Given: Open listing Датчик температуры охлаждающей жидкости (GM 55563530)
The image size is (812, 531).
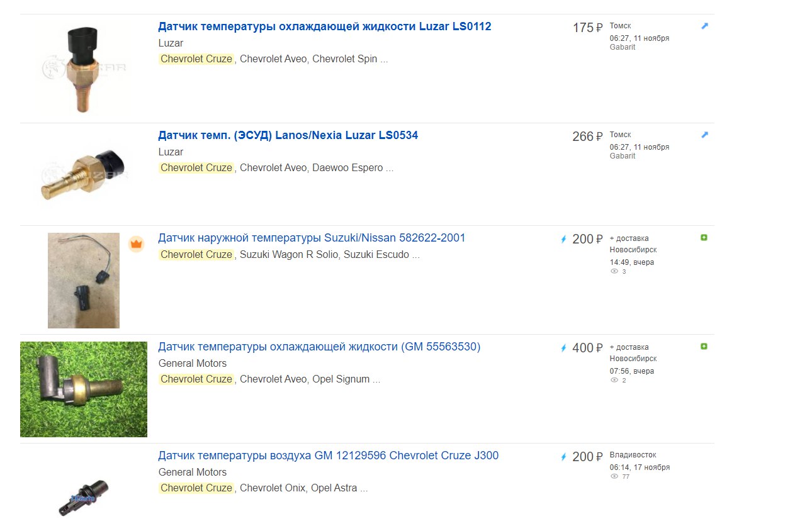Looking at the screenshot, I should 319,347.
